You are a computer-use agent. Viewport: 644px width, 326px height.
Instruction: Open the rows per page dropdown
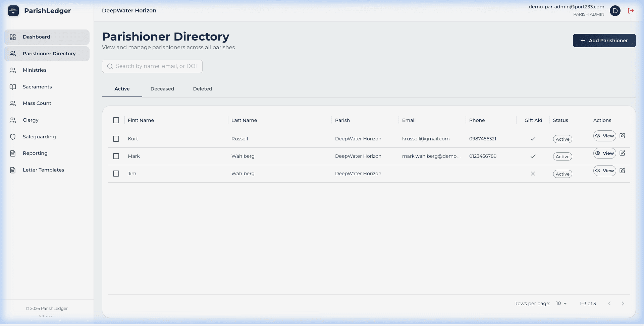[561, 304]
